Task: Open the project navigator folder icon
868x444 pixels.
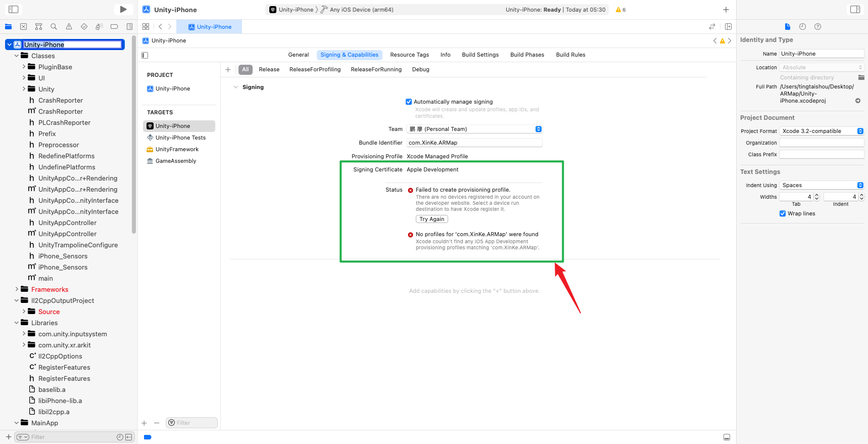Action: click(8, 26)
